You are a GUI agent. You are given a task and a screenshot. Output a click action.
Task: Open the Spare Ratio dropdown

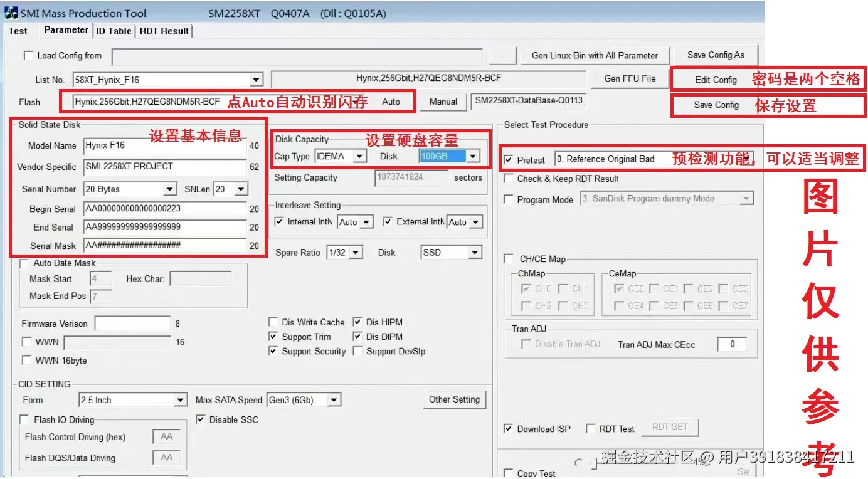pyautogui.click(x=356, y=252)
